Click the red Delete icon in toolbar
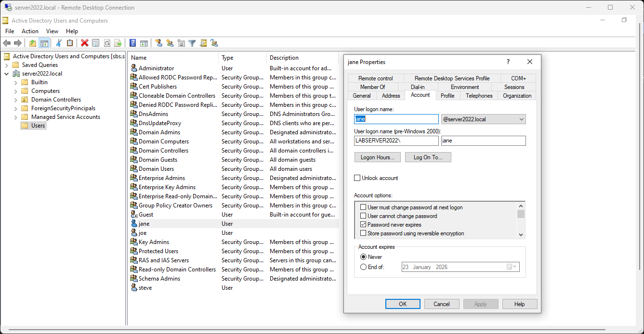Image resolution: width=644 pixels, height=334 pixels. point(85,43)
